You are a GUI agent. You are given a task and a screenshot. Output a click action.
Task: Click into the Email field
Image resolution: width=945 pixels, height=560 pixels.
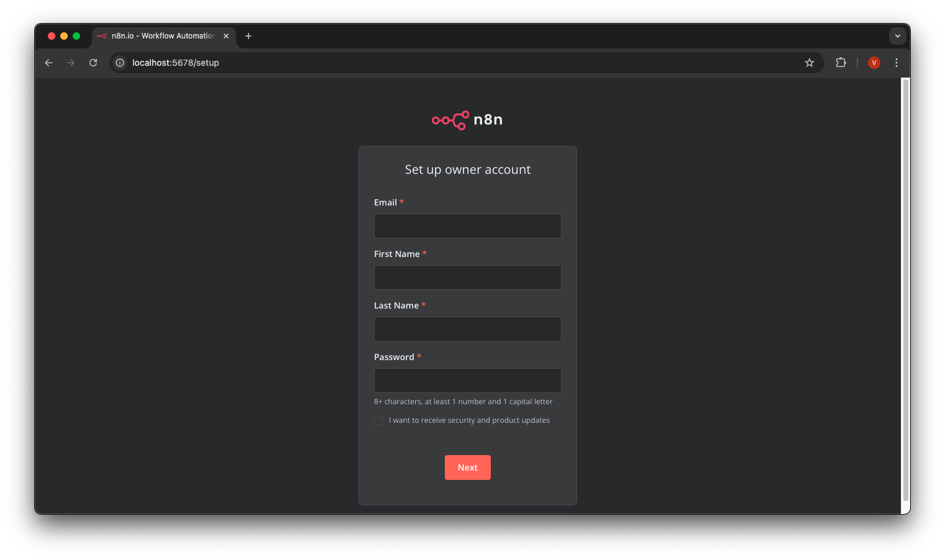pos(468,226)
